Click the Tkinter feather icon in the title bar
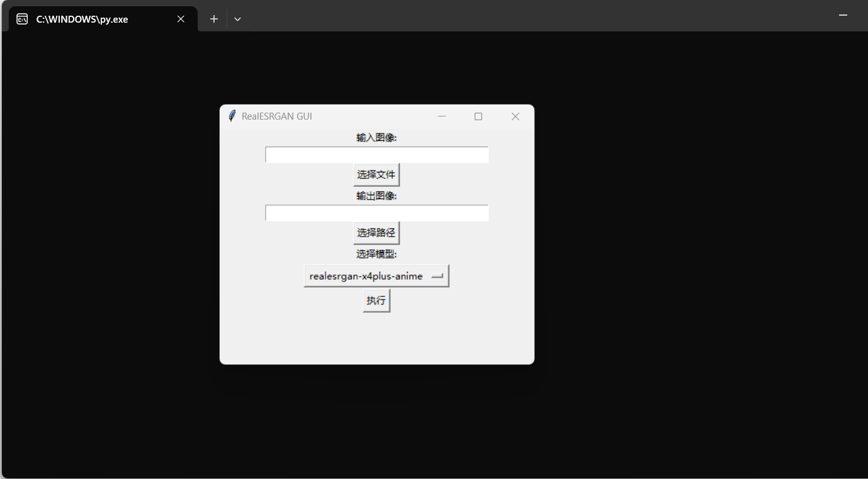 232,116
